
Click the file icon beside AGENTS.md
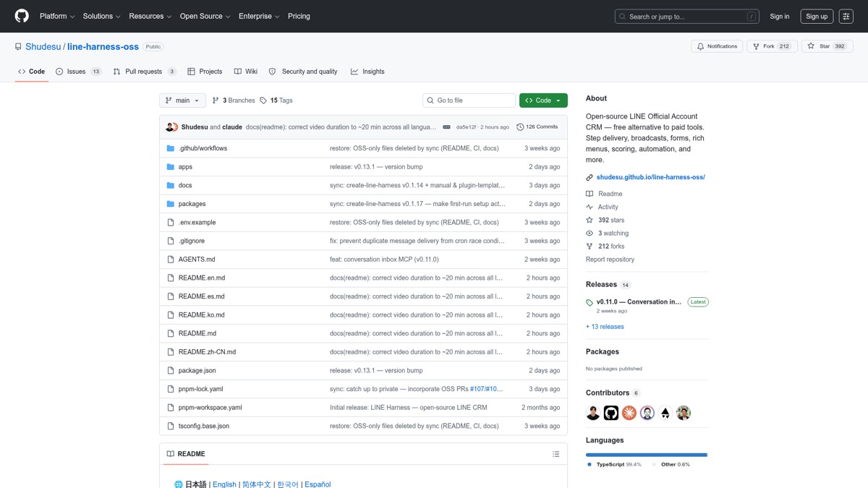click(171, 260)
